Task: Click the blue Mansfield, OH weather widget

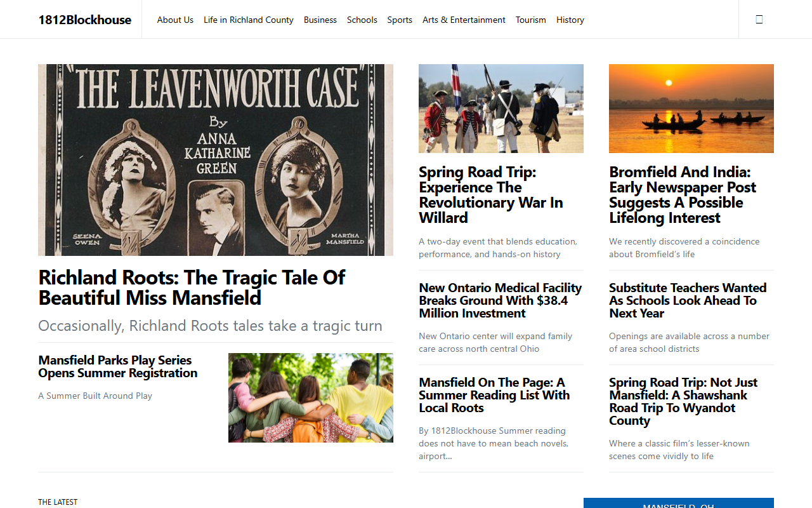Action: [679, 503]
